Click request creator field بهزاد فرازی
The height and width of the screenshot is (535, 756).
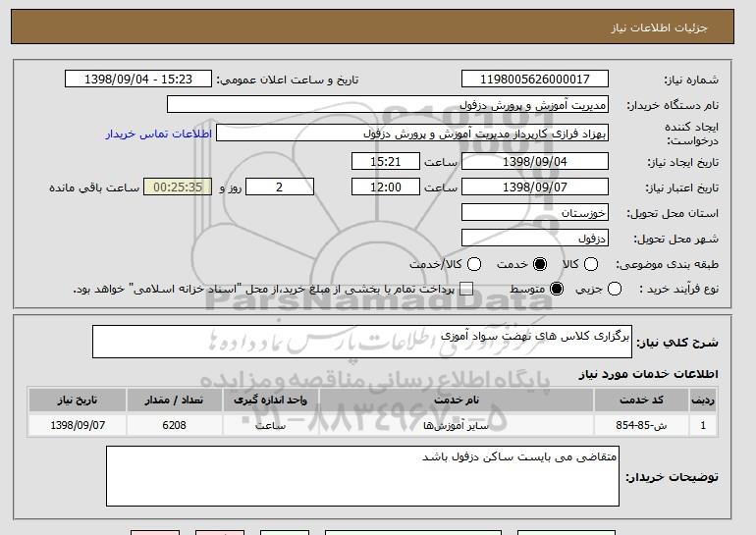click(412, 134)
